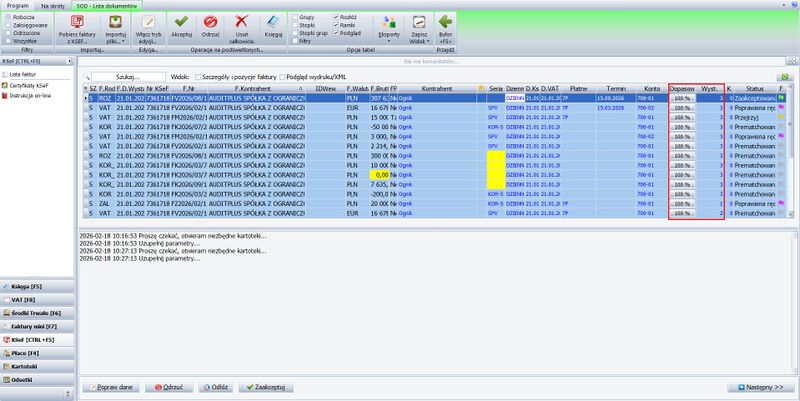Click the yellow flag column header icon
Screen dimensions: 800x401
coord(481,89)
